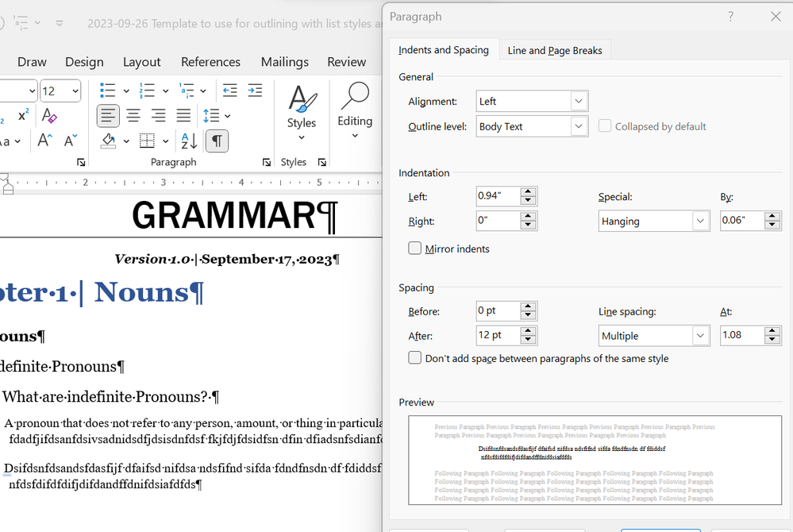Click Left indent field showing 0.94"
793x532 pixels.
pyautogui.click(x=499, y=196)
